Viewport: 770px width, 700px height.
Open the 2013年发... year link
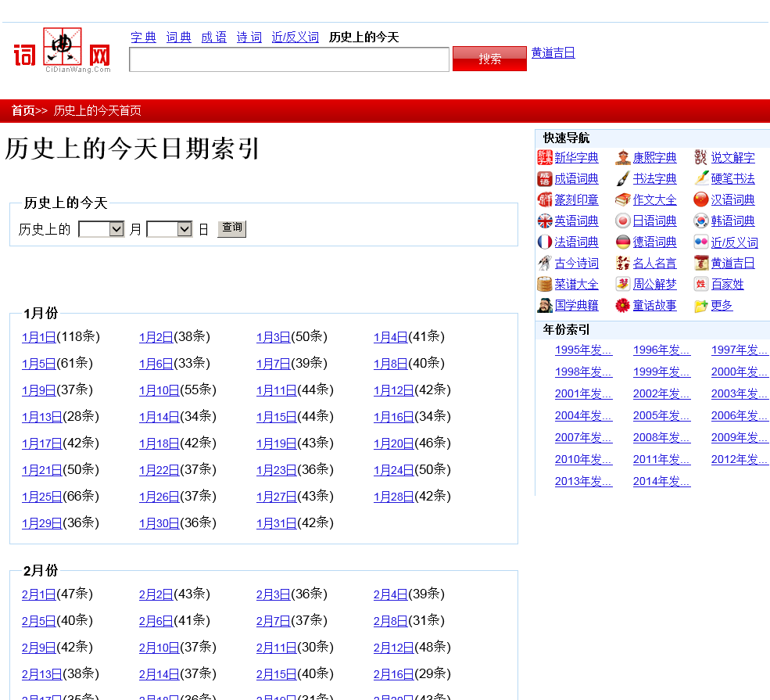tap(583, 482)
